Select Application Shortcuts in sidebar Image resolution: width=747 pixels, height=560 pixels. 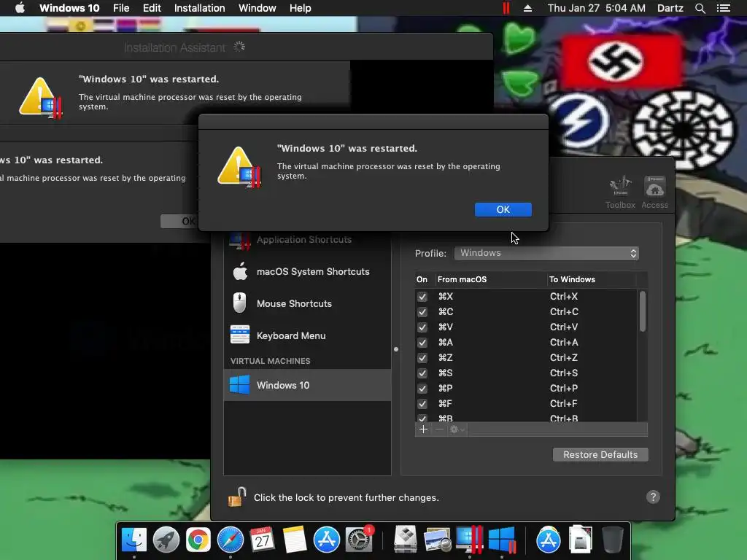[x=307, y=239]
